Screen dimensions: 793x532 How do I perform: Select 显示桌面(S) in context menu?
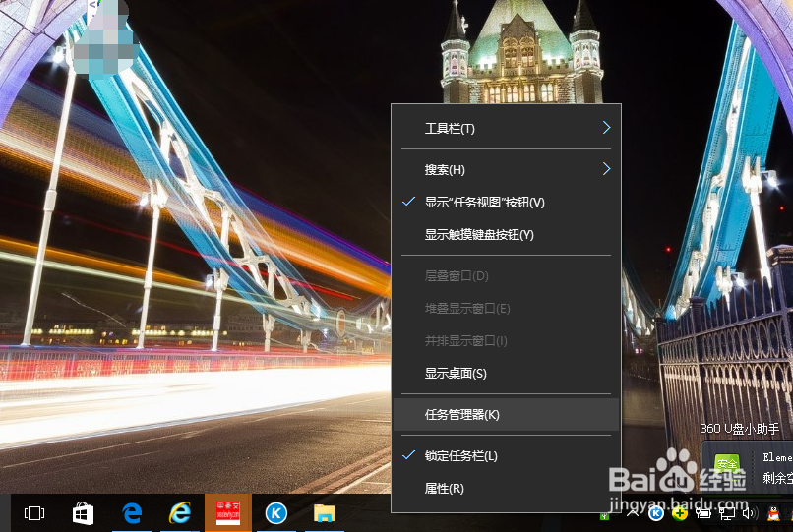click(x=506, y=374)
